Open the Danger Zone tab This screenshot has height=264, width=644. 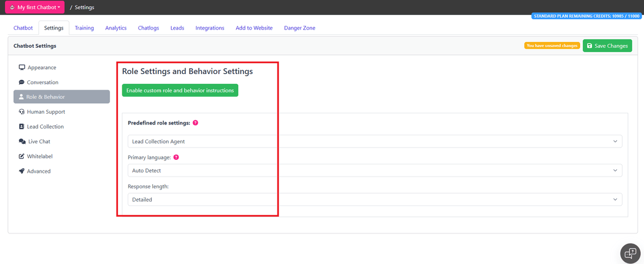299,28
